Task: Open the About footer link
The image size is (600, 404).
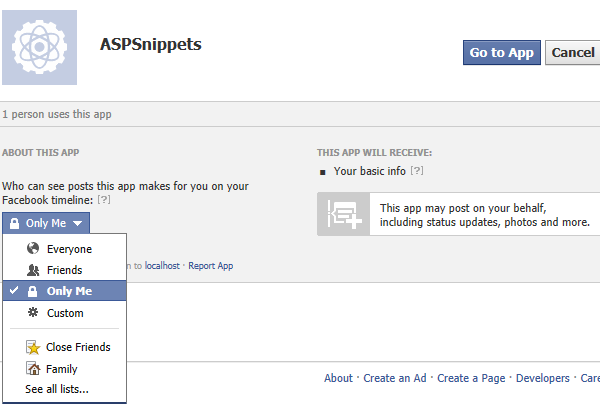Action: click(338, 378)
